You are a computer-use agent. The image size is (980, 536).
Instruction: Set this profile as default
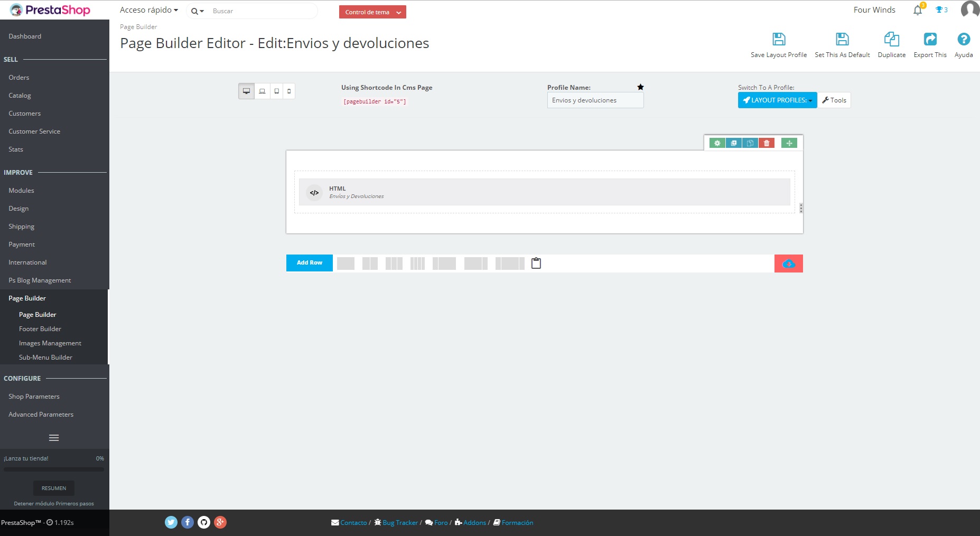(842, 45)
